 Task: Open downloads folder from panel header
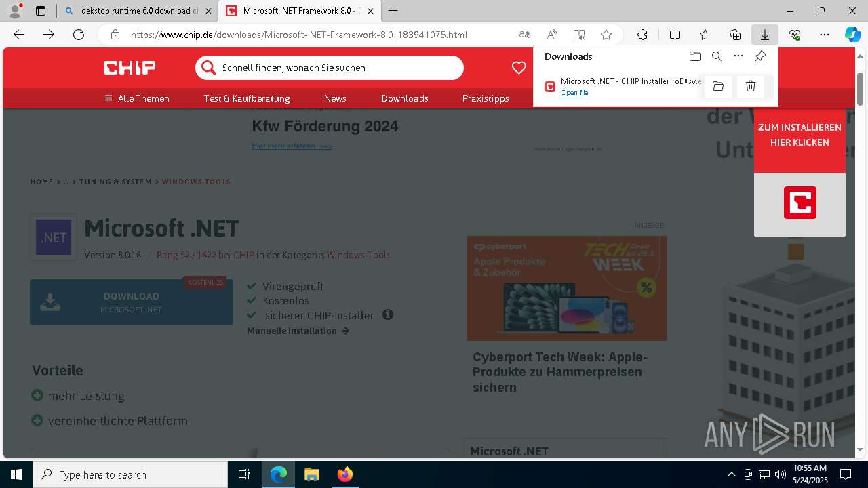point(694,56)
